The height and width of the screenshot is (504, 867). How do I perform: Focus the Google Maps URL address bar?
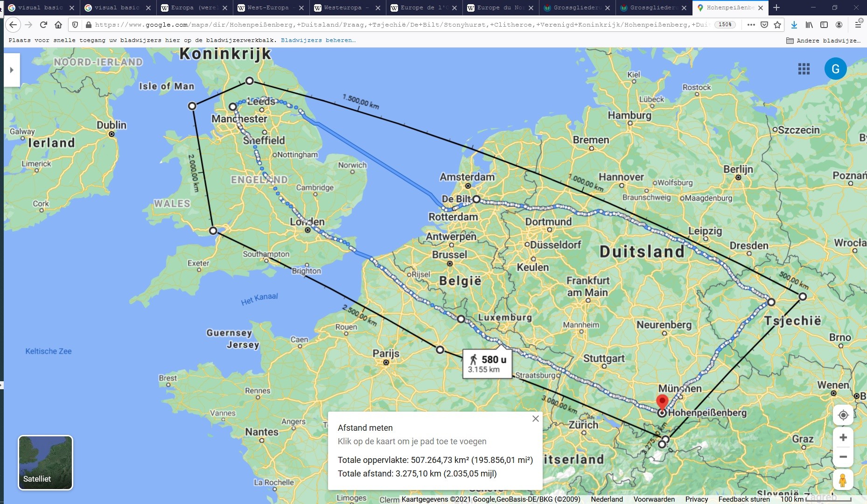[x=401, y=25]
